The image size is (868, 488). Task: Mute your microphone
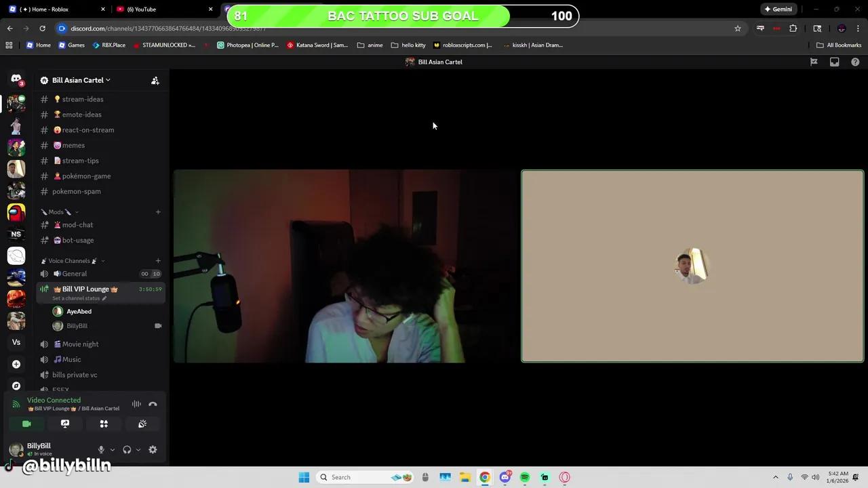click(100, 449)
